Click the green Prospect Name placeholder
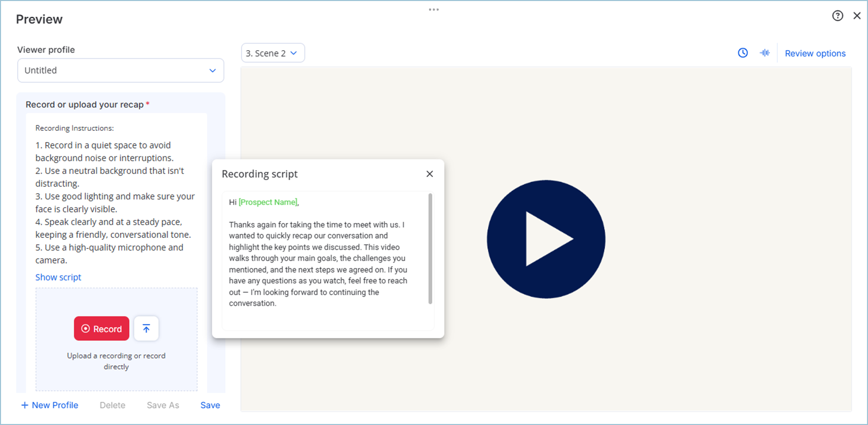Screen dimensions: 868x425 click(x=268, y=202)
